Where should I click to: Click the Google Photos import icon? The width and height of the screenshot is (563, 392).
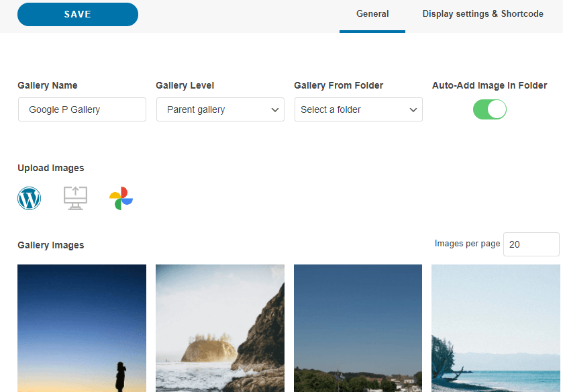(x=121, y=199)
